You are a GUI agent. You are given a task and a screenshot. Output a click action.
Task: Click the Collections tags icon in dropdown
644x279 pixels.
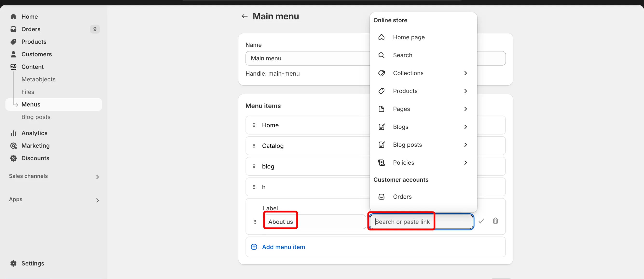point(381,73)
